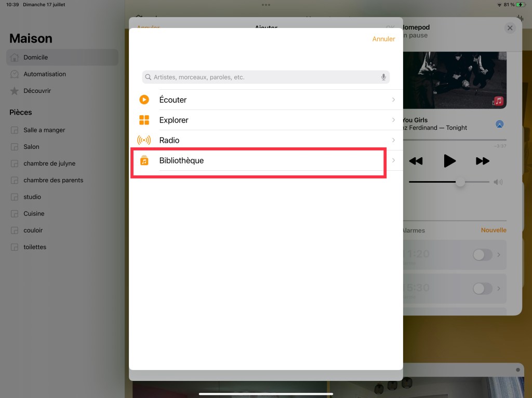Tap the orange Écouter play icon
Image resolution: width=532 pixels, height=398 pixels.
pos(144,100)
